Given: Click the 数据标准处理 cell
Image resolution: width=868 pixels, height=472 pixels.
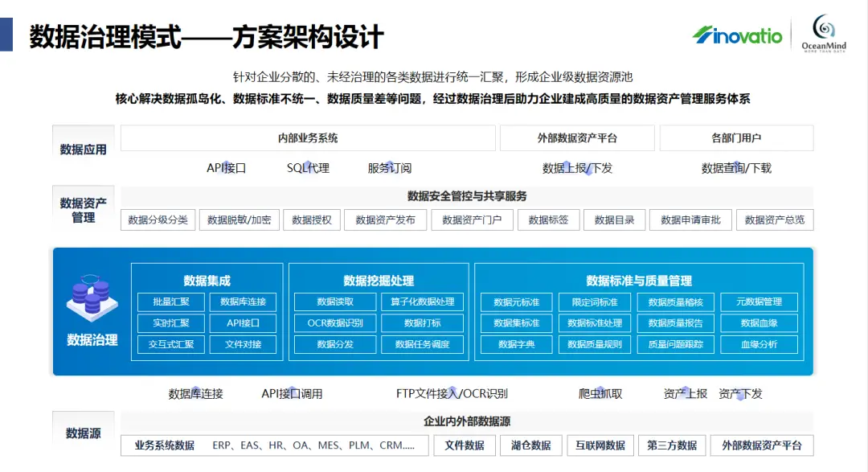Looking at the screenshot, I should coord(595,323).
